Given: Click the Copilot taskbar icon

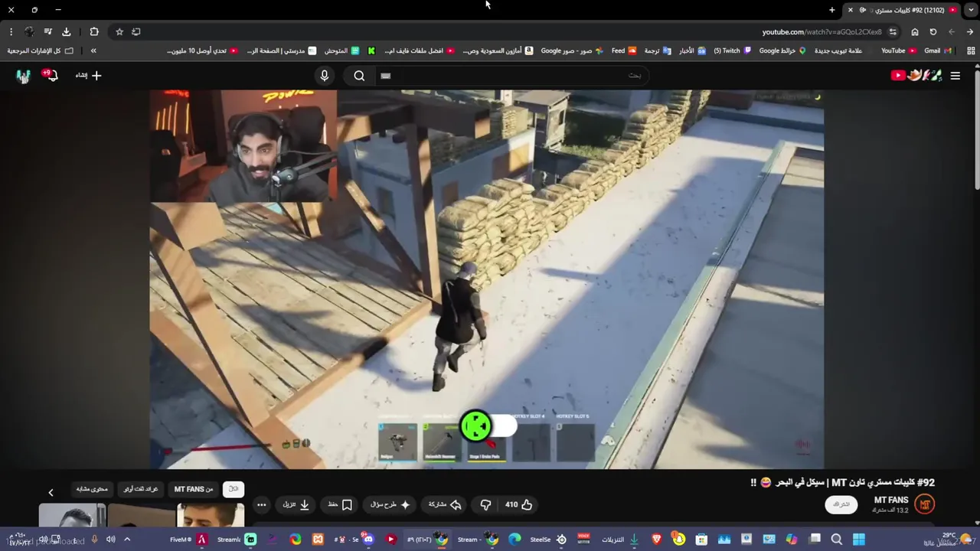Looking at the screenshot, I should (792, 540).
